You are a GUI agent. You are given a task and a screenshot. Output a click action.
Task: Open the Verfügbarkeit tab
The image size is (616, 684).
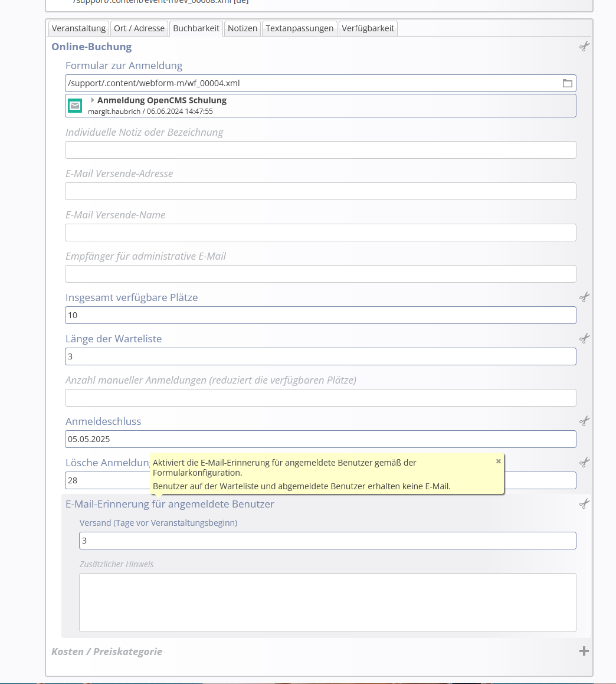coord(368,28)
